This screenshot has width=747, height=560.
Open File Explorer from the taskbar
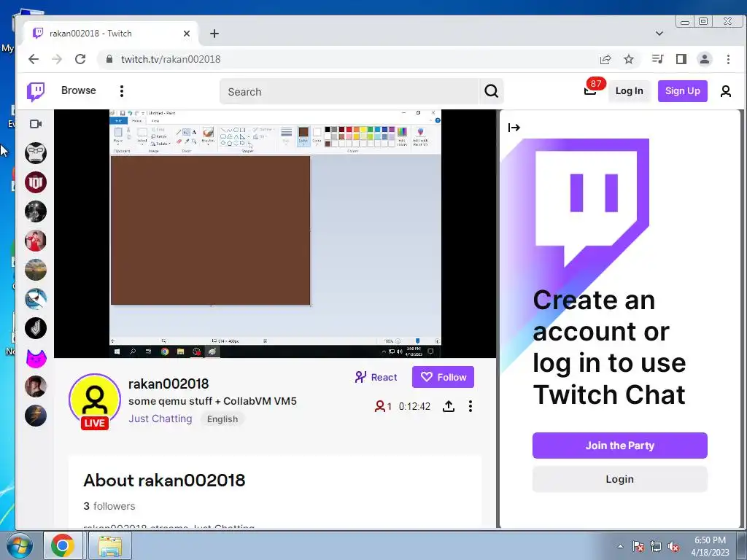click(110, 545)
